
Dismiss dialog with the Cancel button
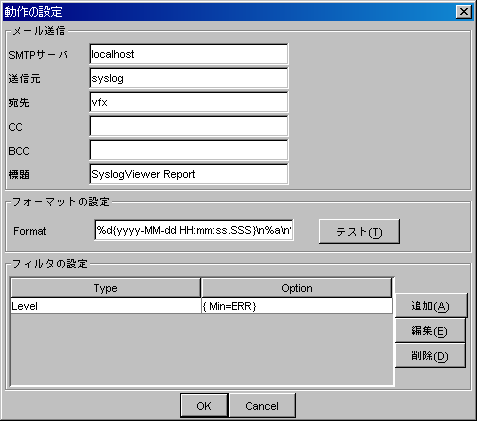coord(262,406)
